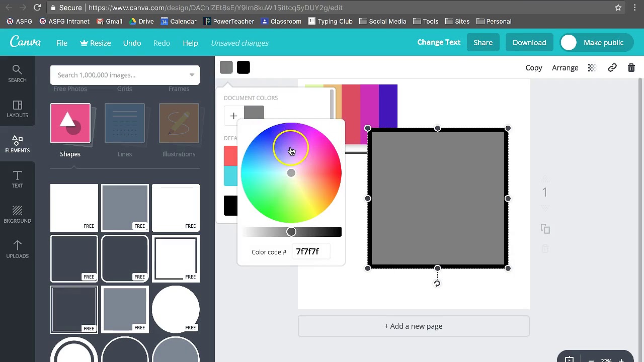Click the copy page icon
This screenshot has height=362, width=644.
[545, 229]
